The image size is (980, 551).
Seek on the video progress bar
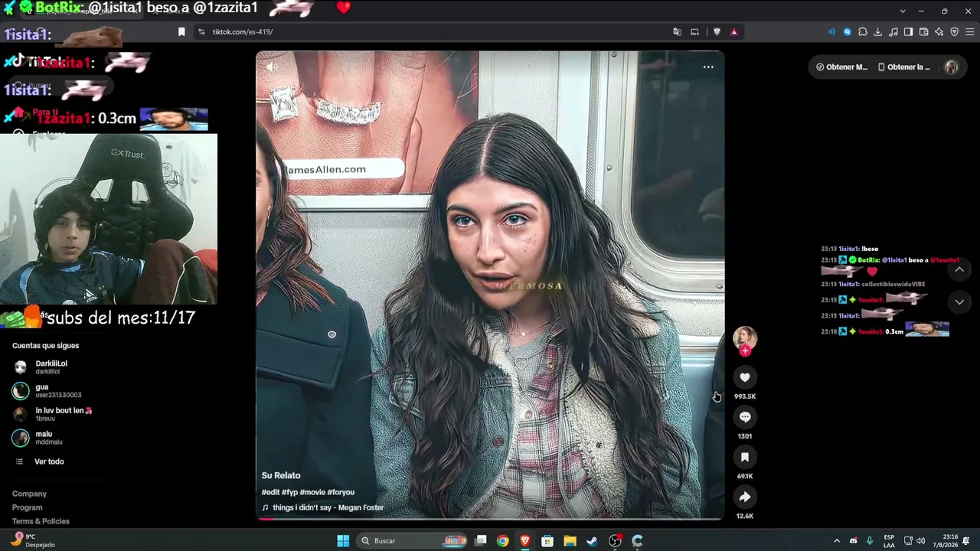point(490,518)
